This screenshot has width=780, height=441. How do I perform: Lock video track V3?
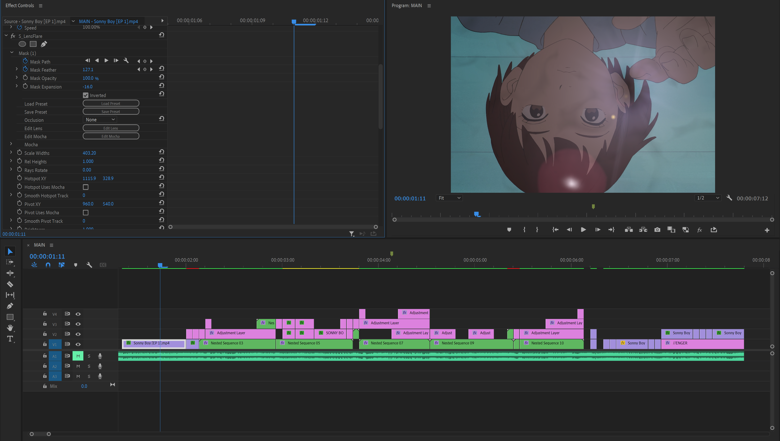pos(45,324)
